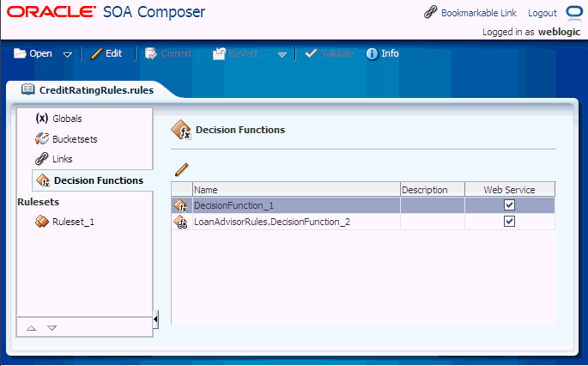Viewport: 588px width, 366px height.
Task: Click the move-up triangle in sidebar
Action: tap(32, 328)
